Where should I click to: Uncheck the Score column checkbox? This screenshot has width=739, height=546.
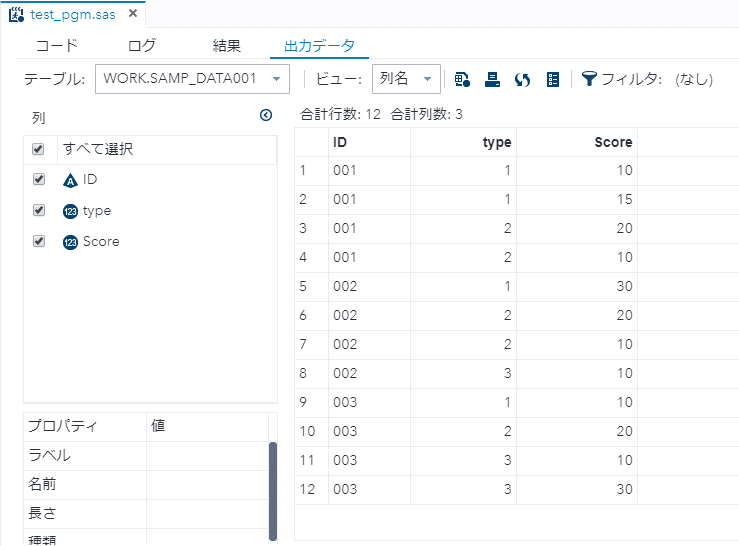39,241
